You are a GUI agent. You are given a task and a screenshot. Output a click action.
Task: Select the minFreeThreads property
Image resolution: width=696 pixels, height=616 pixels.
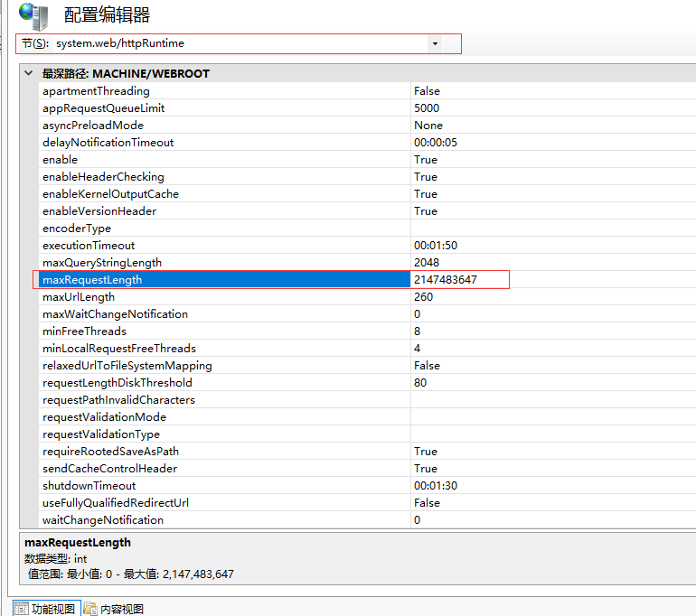pyautogui.click(x=84, y=331)
